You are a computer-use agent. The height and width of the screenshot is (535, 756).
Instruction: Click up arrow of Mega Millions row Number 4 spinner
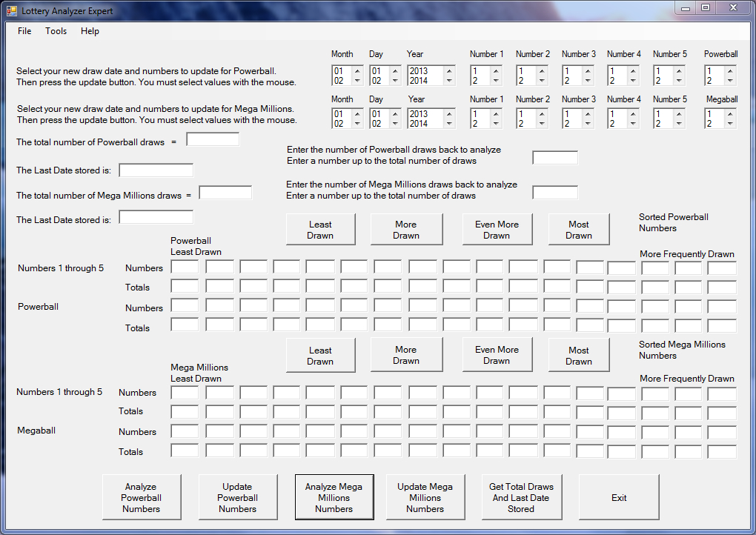[633, 114]
